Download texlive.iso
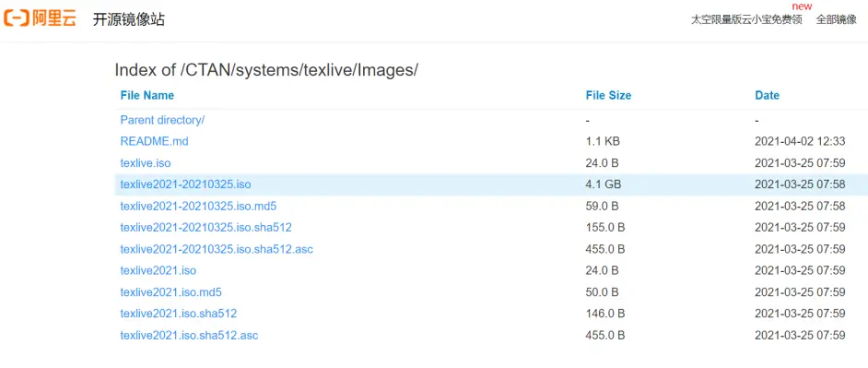Viewport: 868px width, 368px height. tap(146, 163)
